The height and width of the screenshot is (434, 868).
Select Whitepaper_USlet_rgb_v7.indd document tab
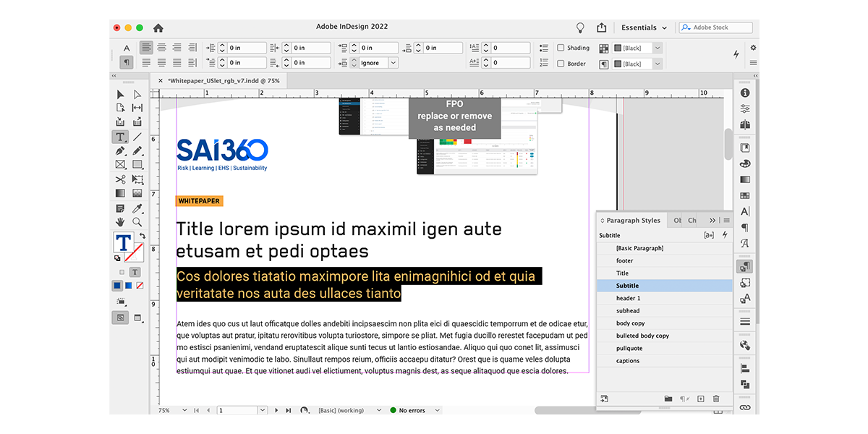224,81
